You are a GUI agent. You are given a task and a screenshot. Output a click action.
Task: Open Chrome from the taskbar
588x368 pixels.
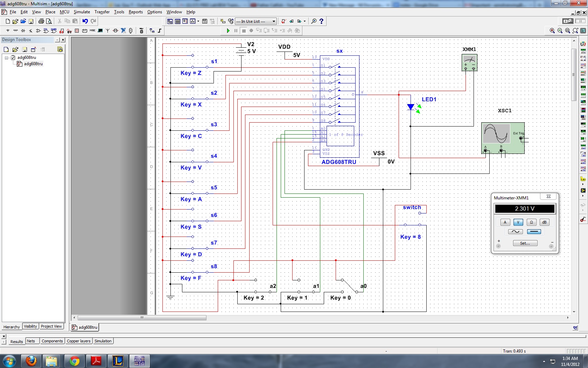tap(75, 361)
